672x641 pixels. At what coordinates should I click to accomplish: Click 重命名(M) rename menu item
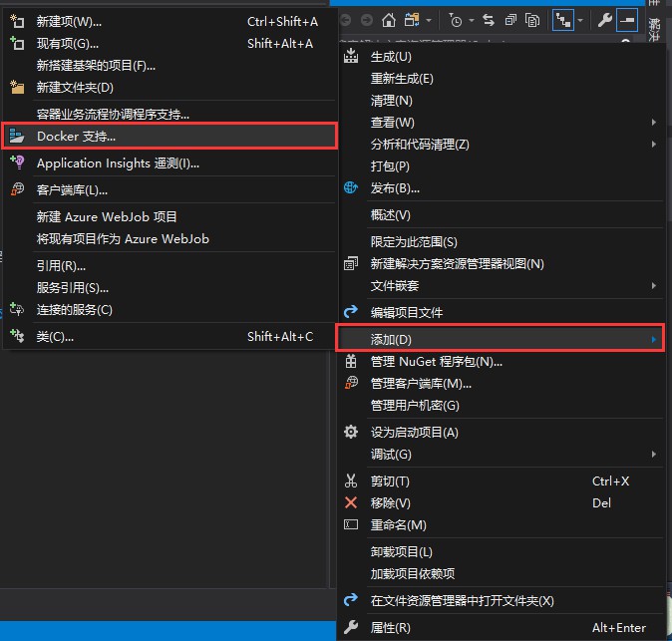point(502,525)
